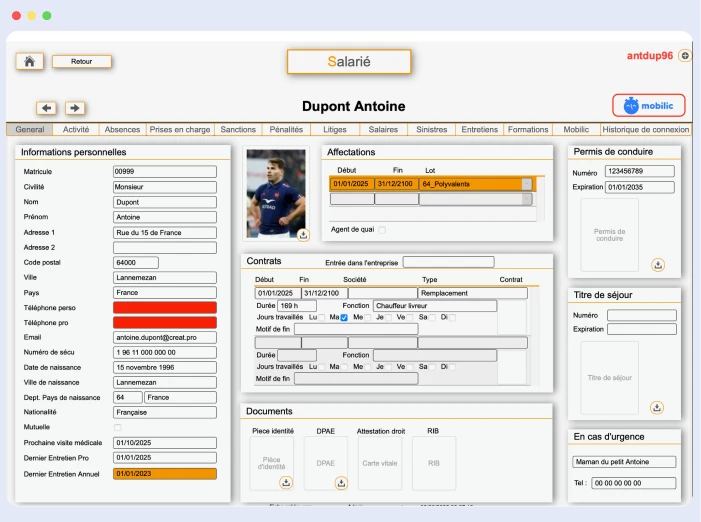
Task: Open the 64_Polyvalents Lot dropdown
Action: [x=527, y=184]
